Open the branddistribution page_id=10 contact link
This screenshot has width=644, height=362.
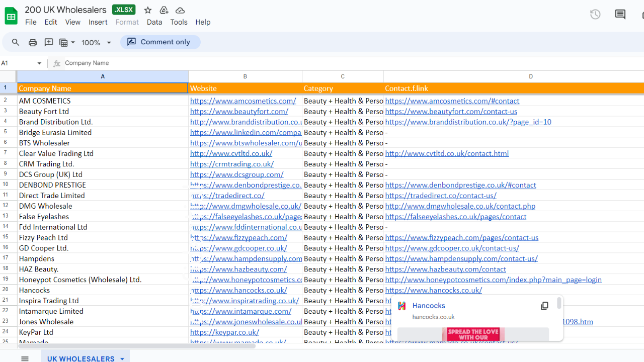[468, 122]
